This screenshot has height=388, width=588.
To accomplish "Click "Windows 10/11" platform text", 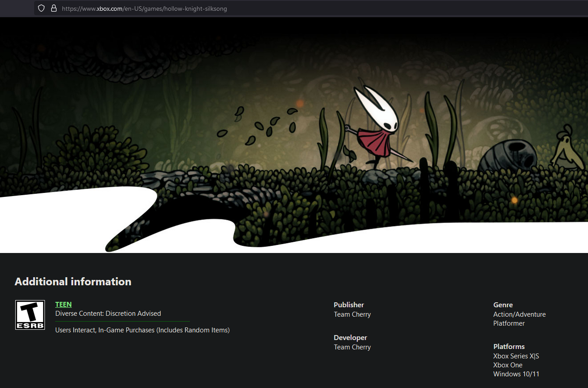I will (x=516, y=374).
